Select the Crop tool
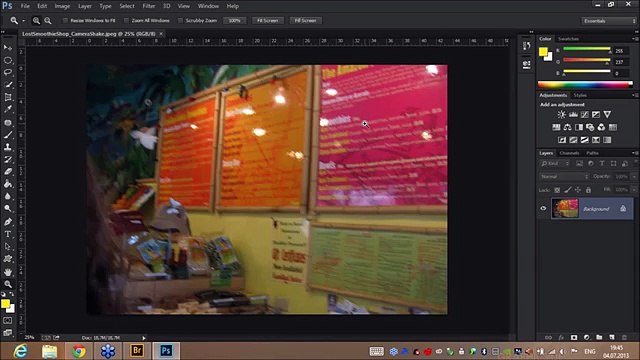 8,97
